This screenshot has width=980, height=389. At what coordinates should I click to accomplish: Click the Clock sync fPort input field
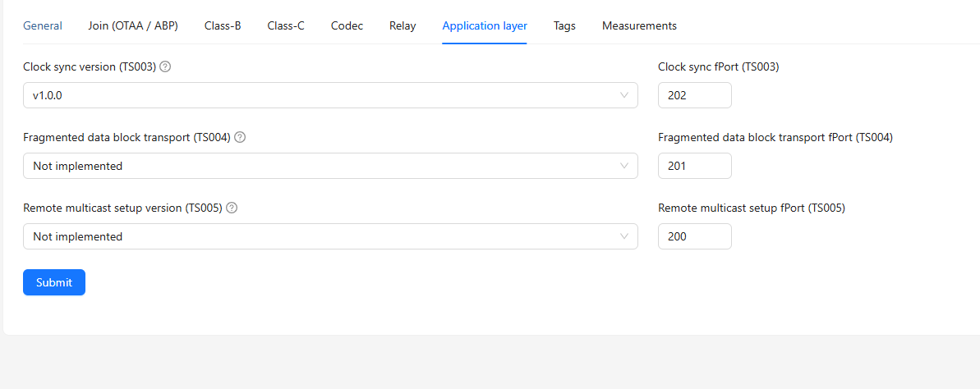pos(694,95)
